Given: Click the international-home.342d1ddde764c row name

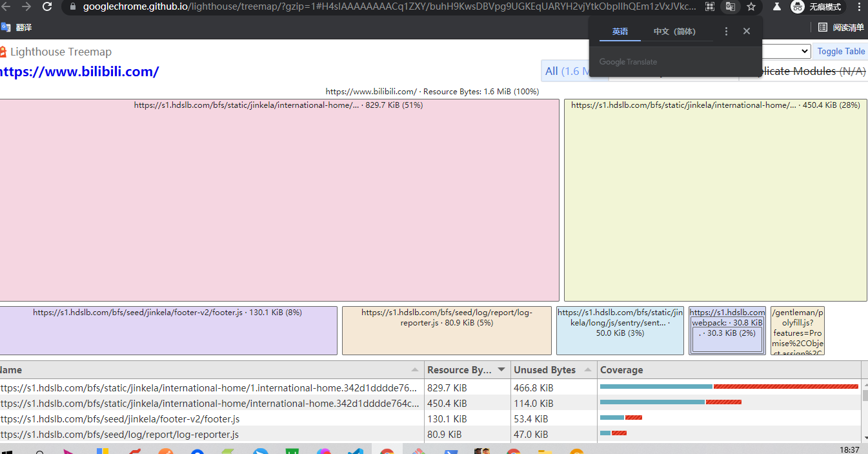Looking at the screenshot, I should click(x=209, y=404).
